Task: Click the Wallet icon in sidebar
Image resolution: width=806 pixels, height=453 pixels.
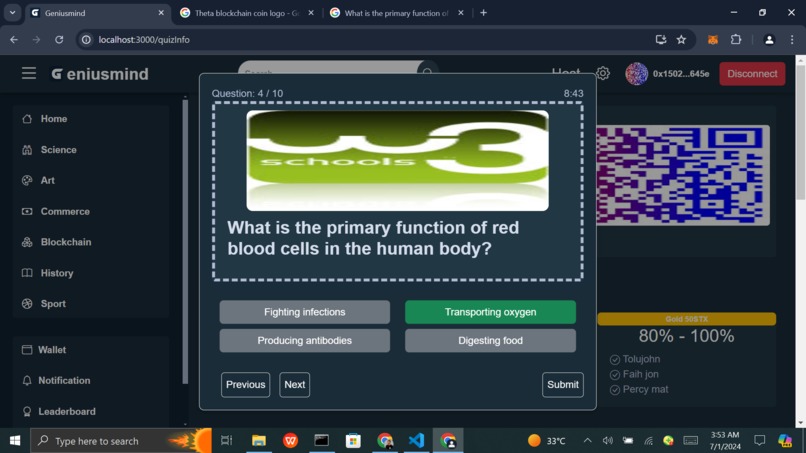Action: pyautogui.click(x=27, y=350)
